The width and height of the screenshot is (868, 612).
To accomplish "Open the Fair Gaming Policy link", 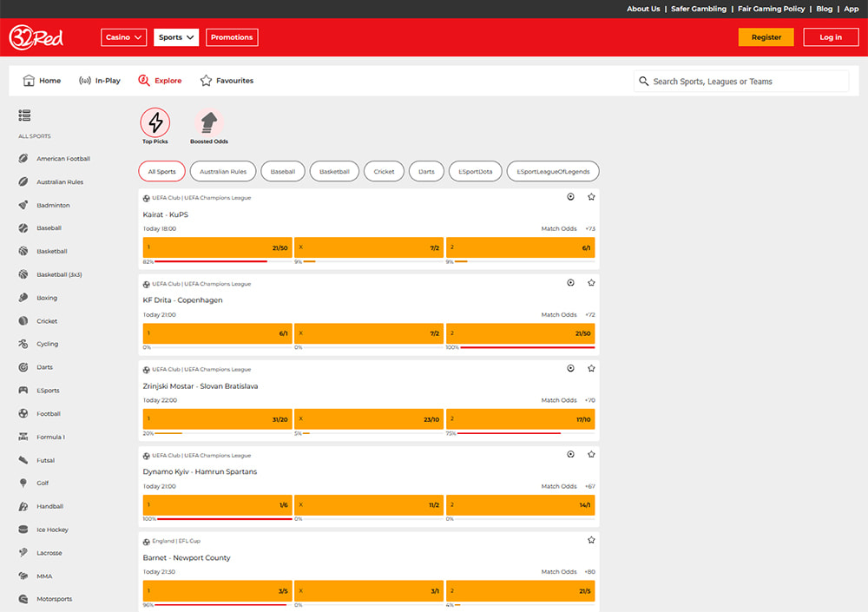I will [771, 9].
